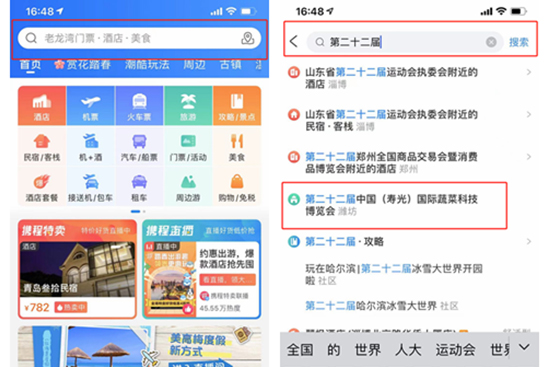
Task: Clear the search text with the X button
Action: [491, 42]
